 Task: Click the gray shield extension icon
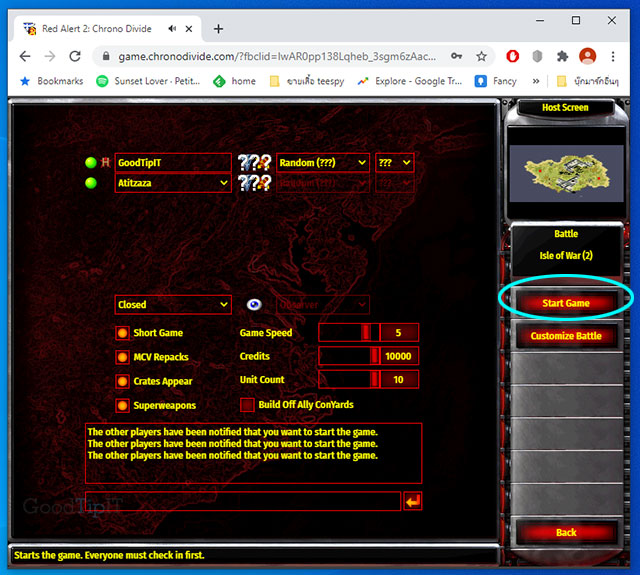click(538, 56)
